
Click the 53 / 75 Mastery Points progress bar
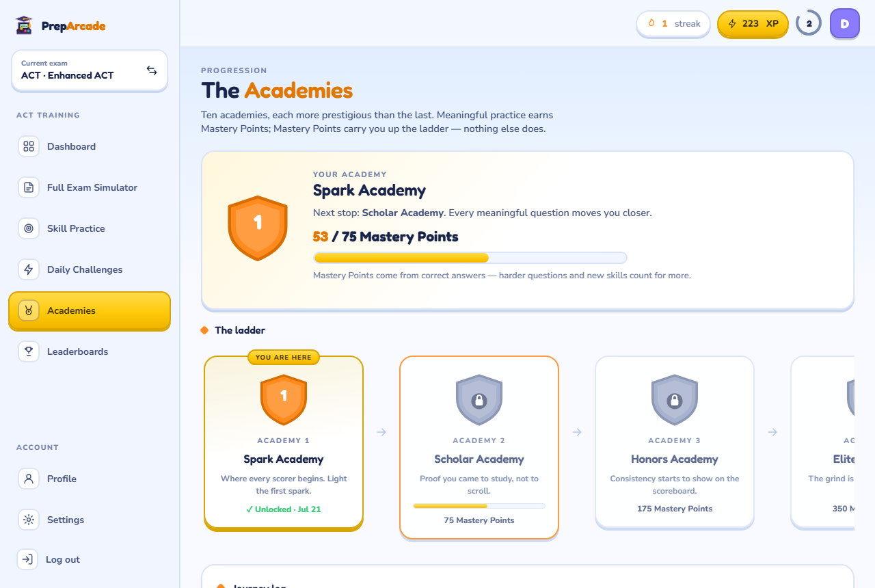470,258
